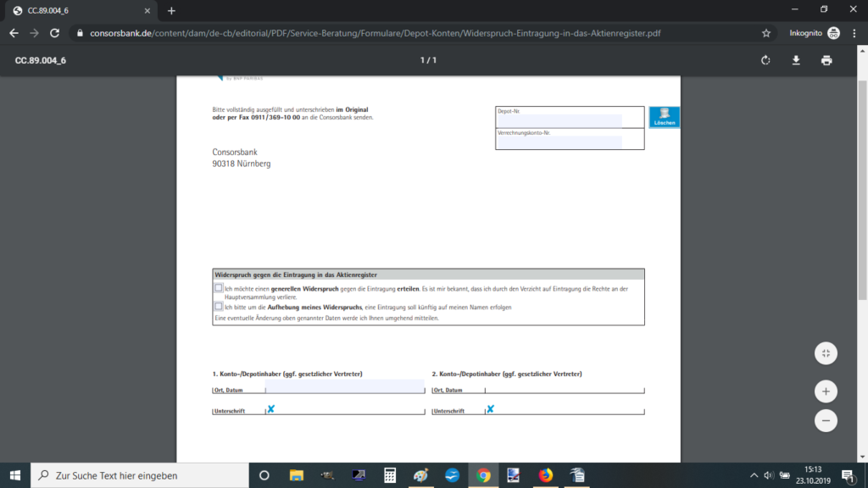This screenshot has width=868, height=488.
Task: Bookmark this page with the star
Action: (x=766, y=33)
